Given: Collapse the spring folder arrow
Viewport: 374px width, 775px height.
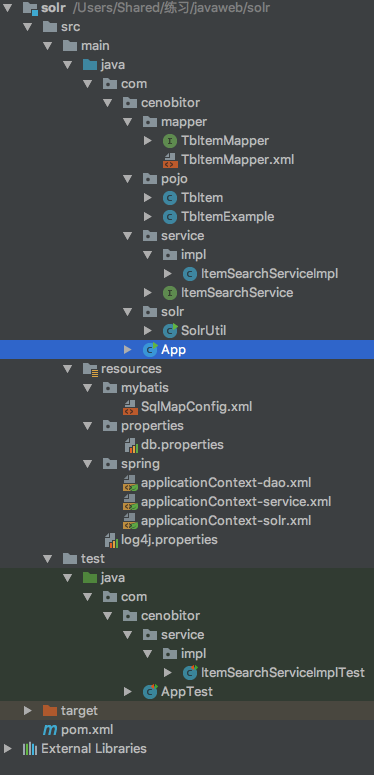Looking at the screenshot, I should coord(87,464).
